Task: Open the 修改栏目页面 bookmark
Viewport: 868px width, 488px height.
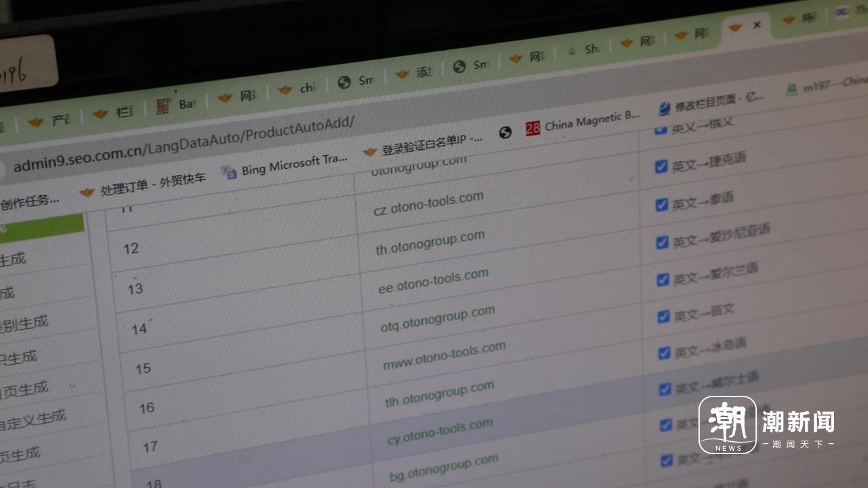Action: 711,102
